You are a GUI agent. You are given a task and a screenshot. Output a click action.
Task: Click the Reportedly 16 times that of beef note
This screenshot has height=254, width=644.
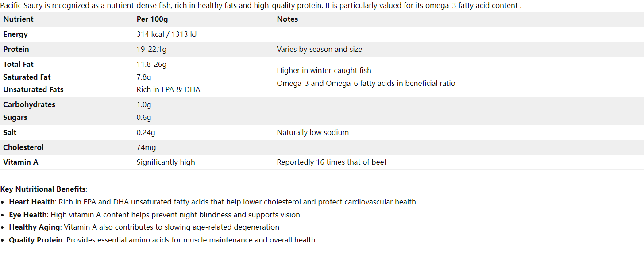coord(332,162)
